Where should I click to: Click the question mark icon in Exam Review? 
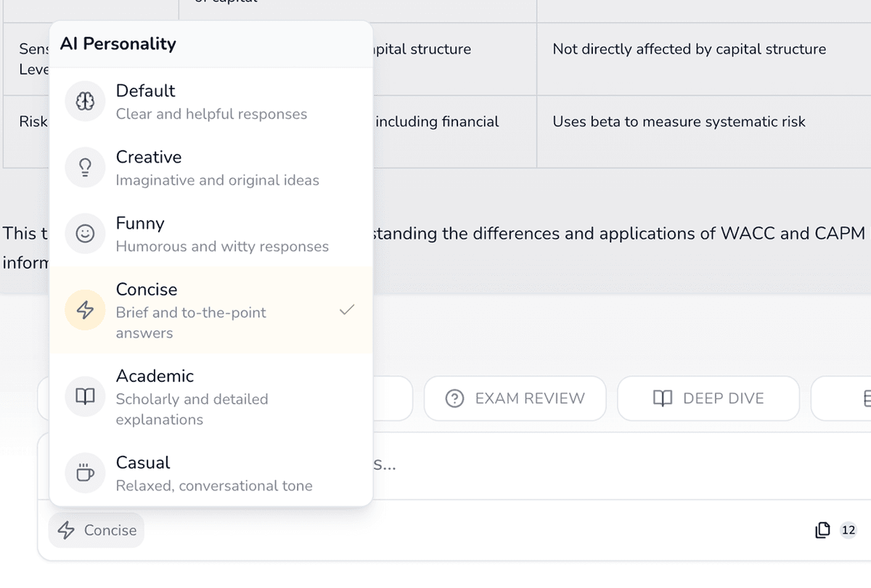pyautogui.click(x=454, y=399)
